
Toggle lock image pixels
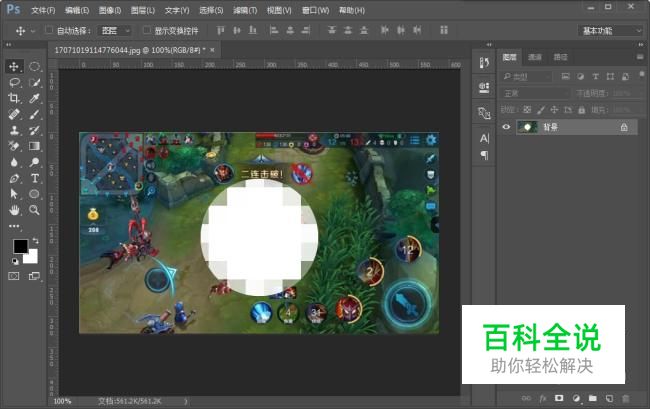coord(541,110)
